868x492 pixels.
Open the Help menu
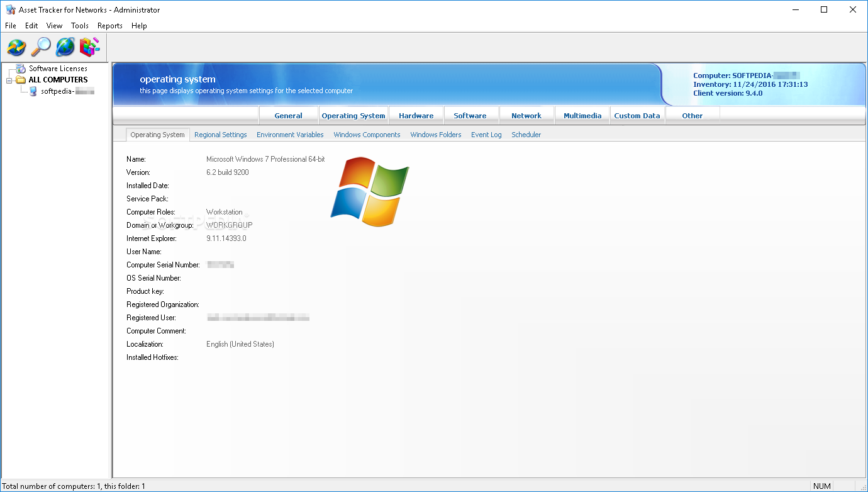tap(140, 26)
